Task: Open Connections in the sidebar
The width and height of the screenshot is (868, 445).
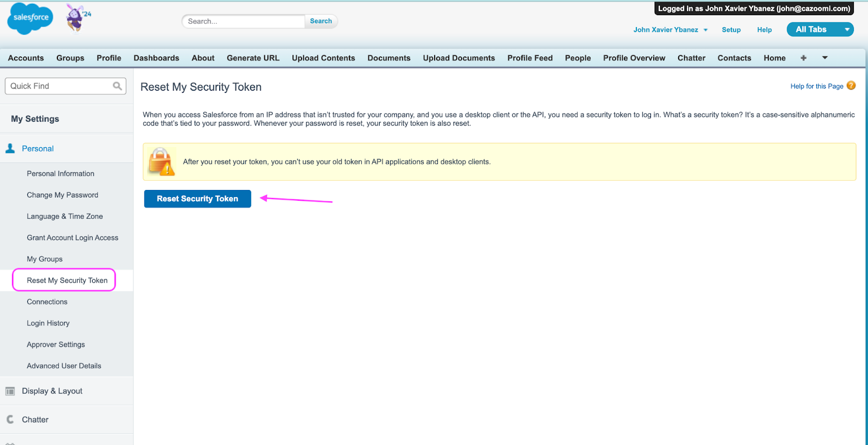Action: coord(47,302)
